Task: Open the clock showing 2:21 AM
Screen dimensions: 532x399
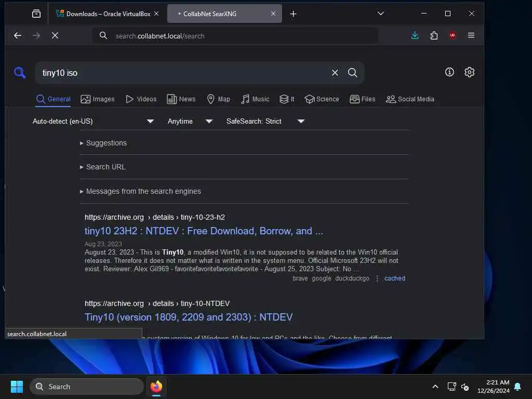Action: (x=494, y=387)
